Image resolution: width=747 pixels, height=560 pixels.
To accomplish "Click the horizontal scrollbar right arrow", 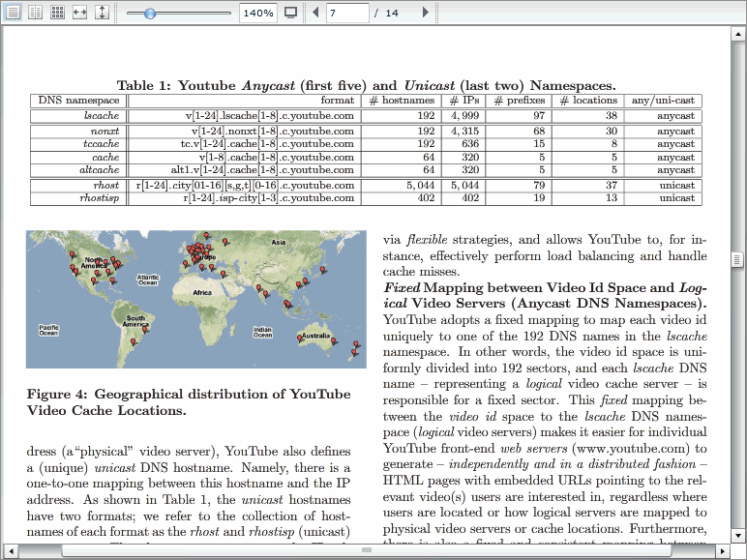I will 722,550.
